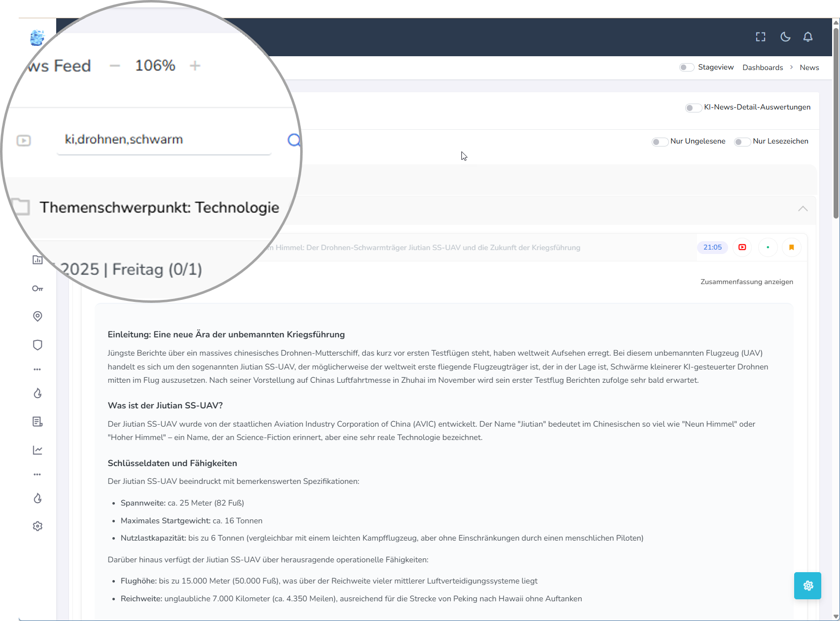Viewport: 840px width, 621px height.
Task: Toggle the Stageview switch
Action: (x=686, y=68)
